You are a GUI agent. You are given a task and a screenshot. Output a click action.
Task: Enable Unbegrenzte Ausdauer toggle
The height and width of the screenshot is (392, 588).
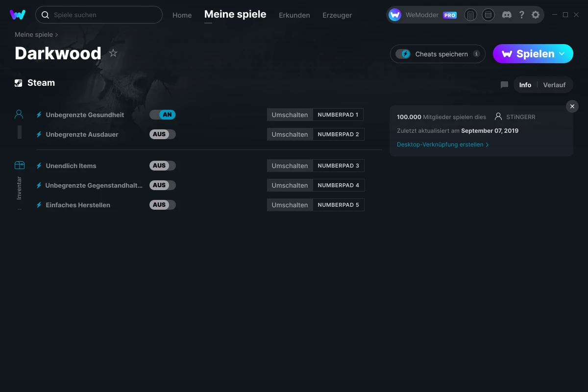pyautogui.click(x=163, y=134)
